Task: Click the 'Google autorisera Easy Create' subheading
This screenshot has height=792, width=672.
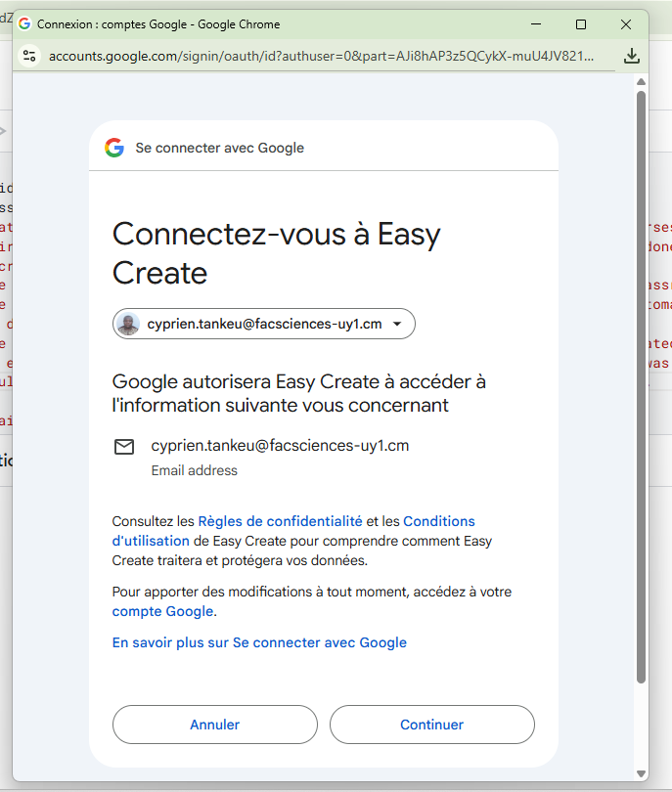Action: (x=298, y=393)
